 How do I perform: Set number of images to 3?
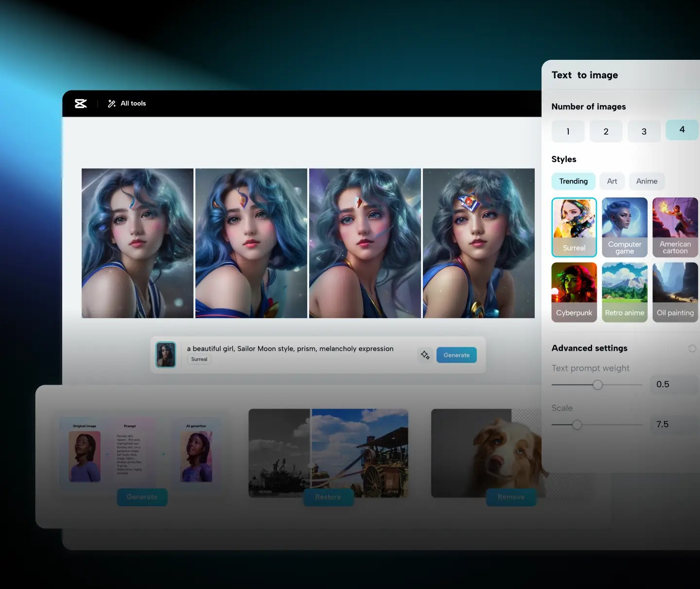coord(644,131)
